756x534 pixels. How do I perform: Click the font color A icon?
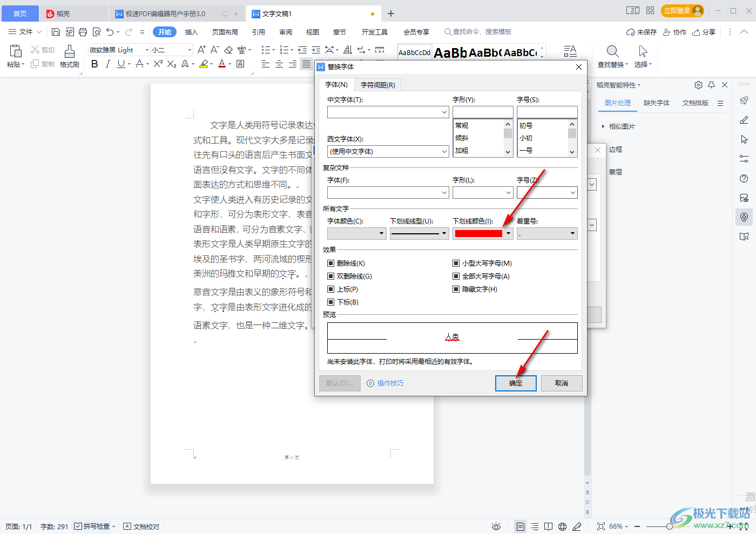[x=222, y=64]
